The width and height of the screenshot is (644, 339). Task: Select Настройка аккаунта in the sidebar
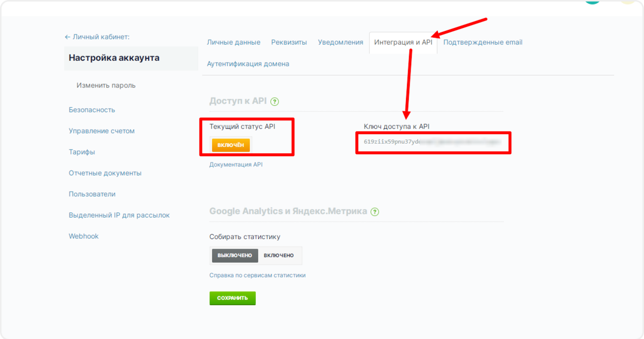[131, 58]
